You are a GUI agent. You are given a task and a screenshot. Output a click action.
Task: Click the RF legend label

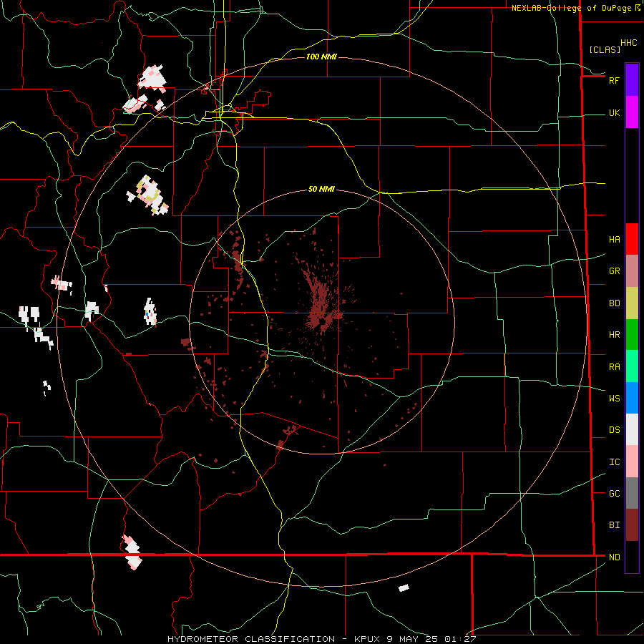click(614, 80)
